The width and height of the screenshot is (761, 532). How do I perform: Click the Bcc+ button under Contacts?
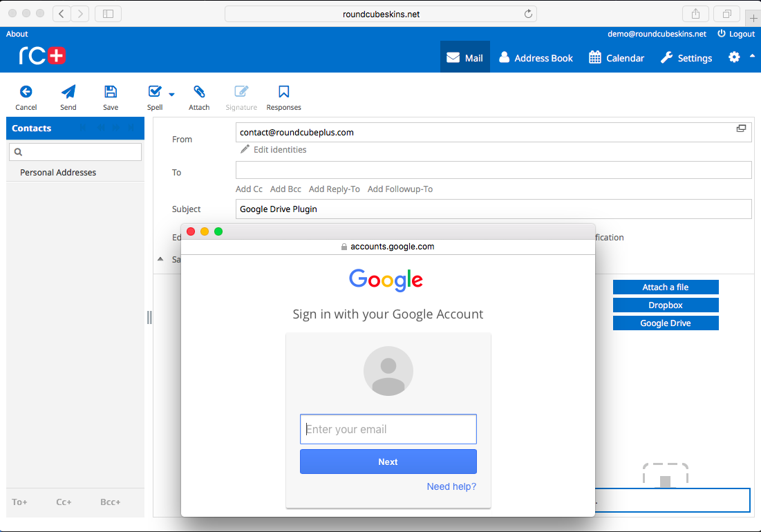tap(110, 502)
